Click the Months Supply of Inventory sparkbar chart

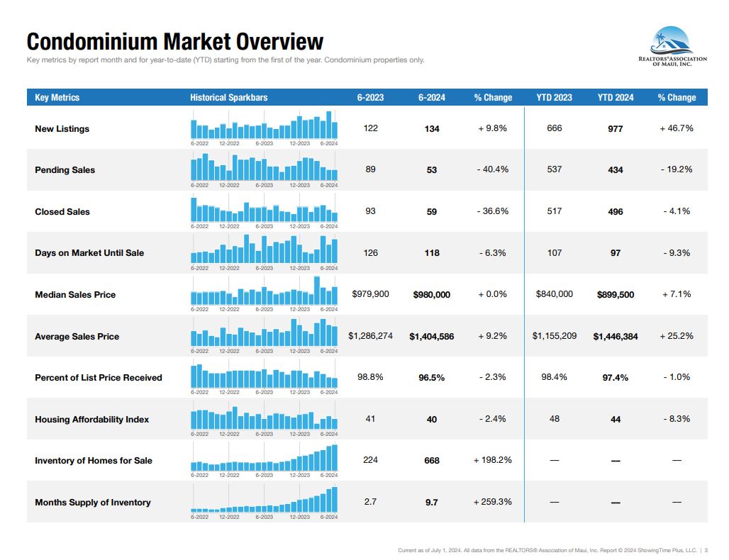pyautogui.click(x=264, y=499)
